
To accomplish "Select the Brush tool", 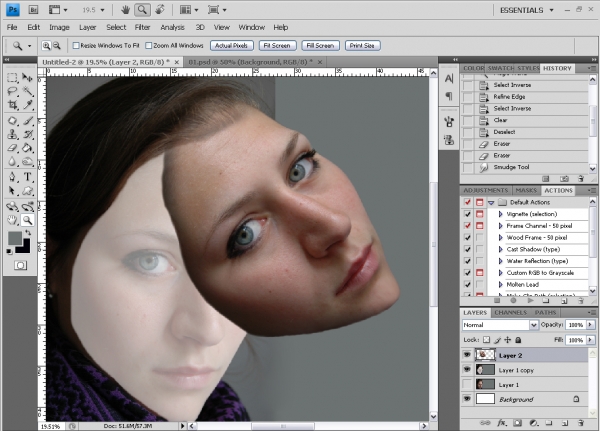I will point(28,121).
